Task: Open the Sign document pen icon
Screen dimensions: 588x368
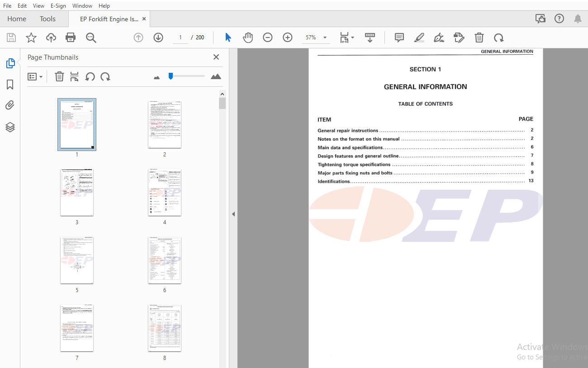Action: point(439,38)
